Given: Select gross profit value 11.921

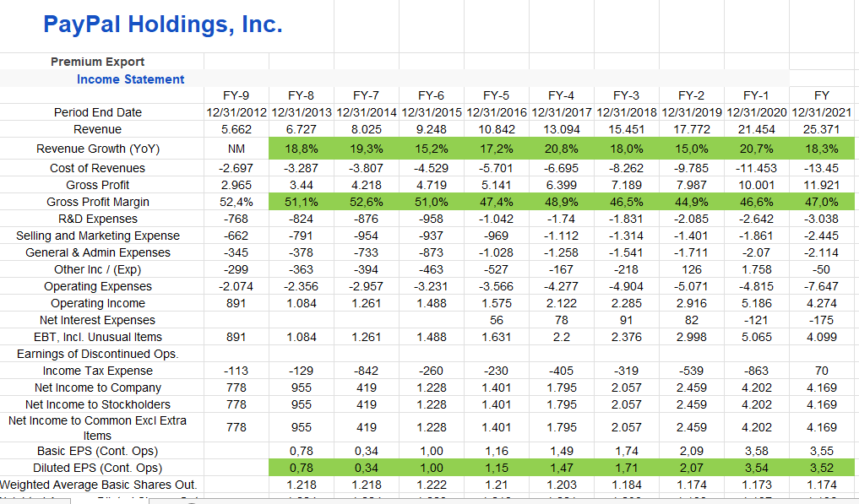Looking at the screenshot, I should coord(822,185).
